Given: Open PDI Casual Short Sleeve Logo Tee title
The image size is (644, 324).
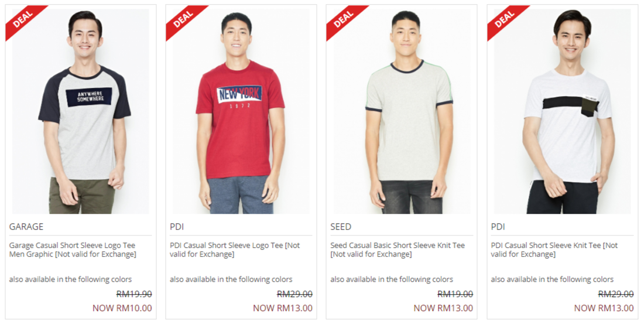Looking at the screenshot, I should (235, 250).
